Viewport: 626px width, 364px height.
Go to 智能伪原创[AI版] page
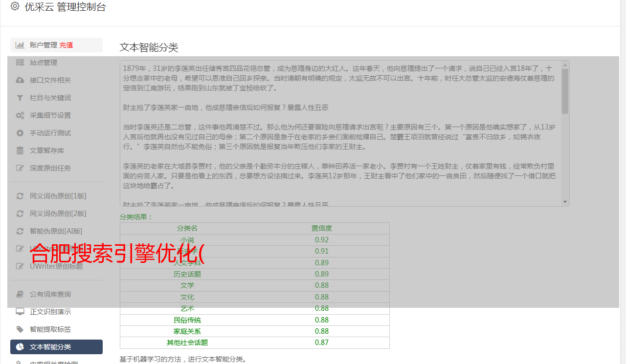click(56, 231)
